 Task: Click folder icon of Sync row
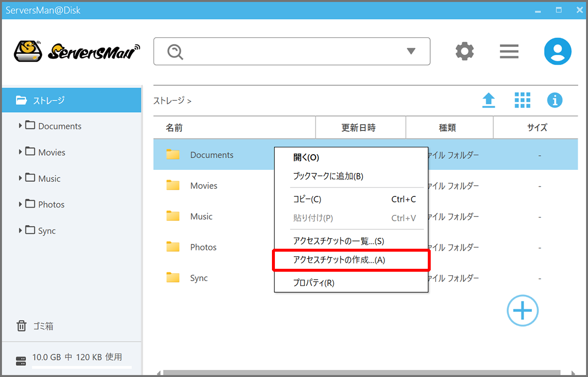172,278
